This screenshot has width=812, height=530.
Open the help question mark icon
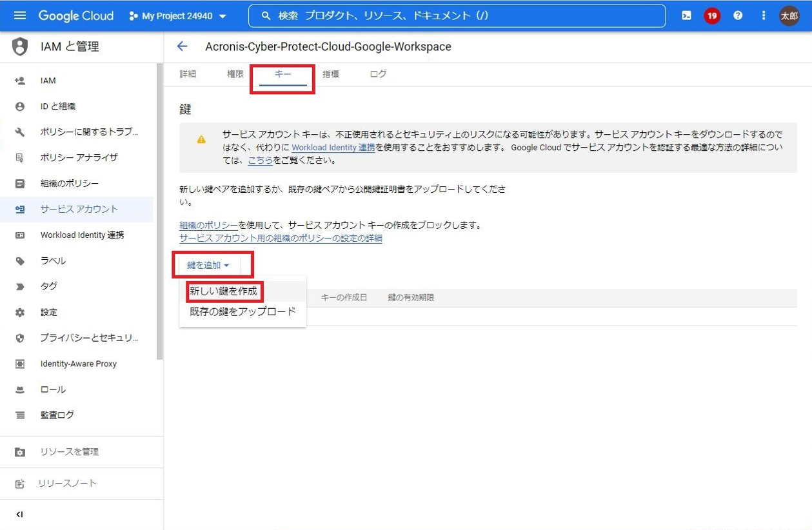tap(738, 15)
